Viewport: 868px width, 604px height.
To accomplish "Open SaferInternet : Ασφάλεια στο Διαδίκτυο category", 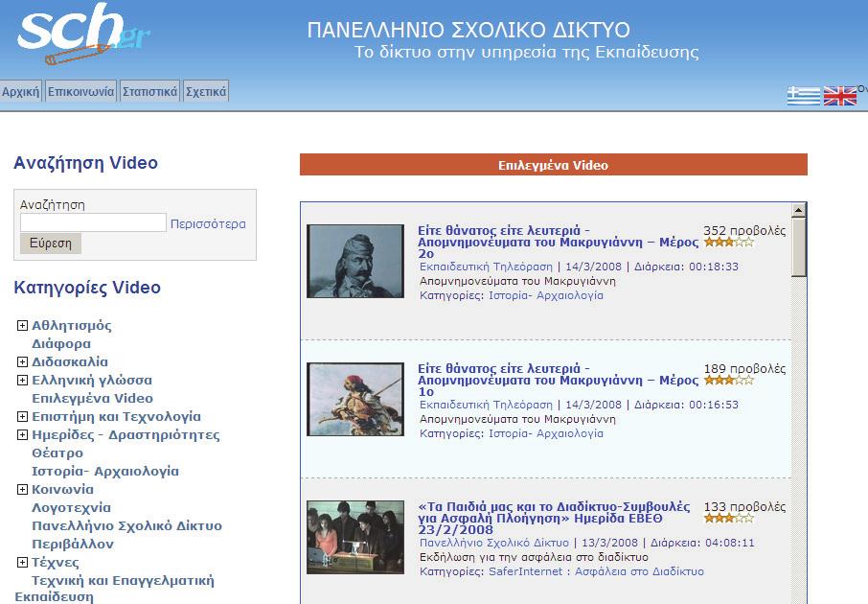I will (x=596, y=571).
